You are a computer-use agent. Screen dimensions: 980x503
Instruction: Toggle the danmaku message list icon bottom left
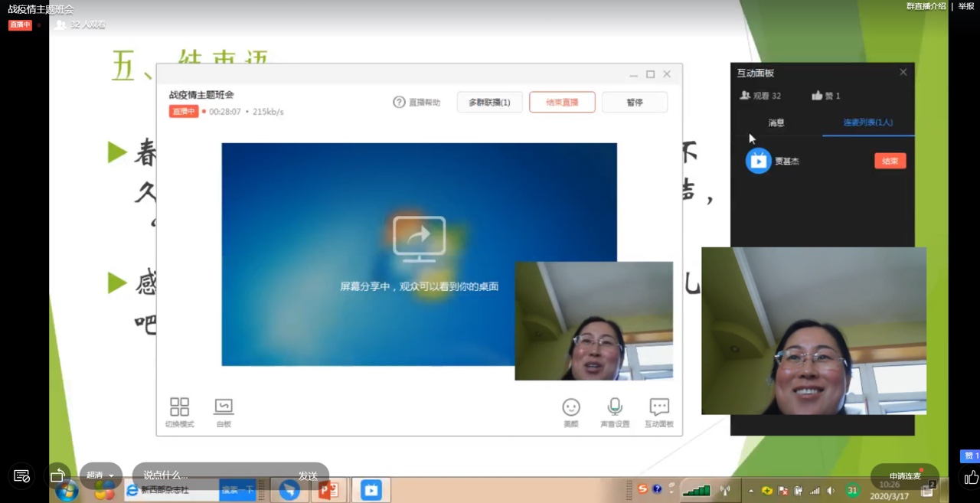21,476
